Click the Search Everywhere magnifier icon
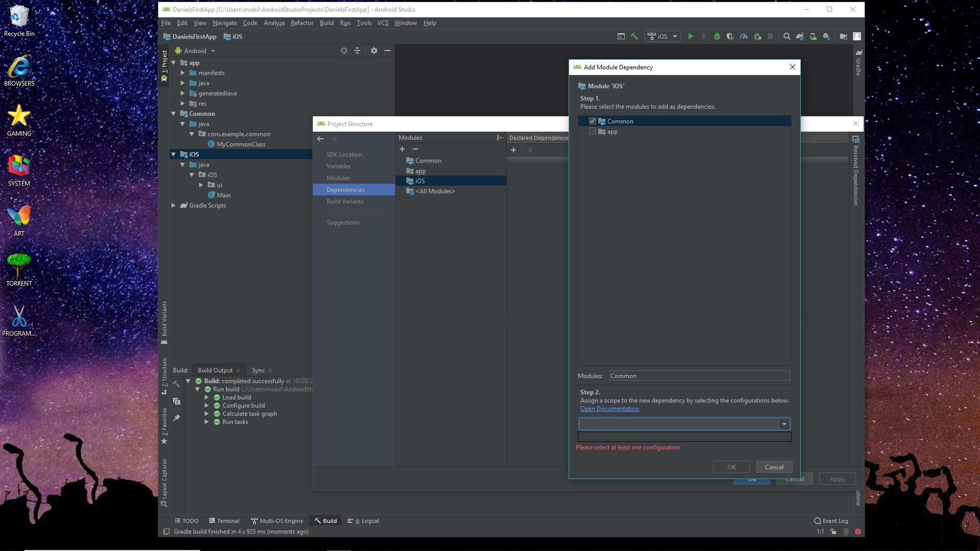Image resolution: width=980 pixels, height=551 pixels. [x=787, y=36]
